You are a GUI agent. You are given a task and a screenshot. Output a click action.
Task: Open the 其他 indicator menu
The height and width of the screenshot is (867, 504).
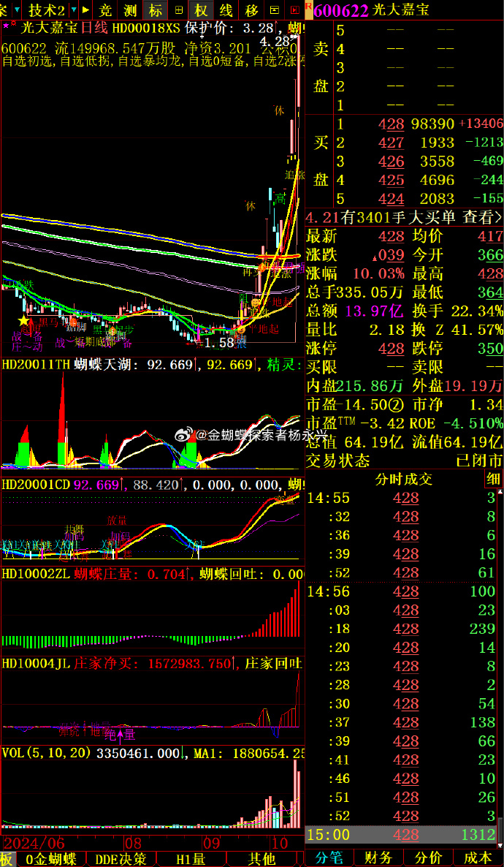261,859
